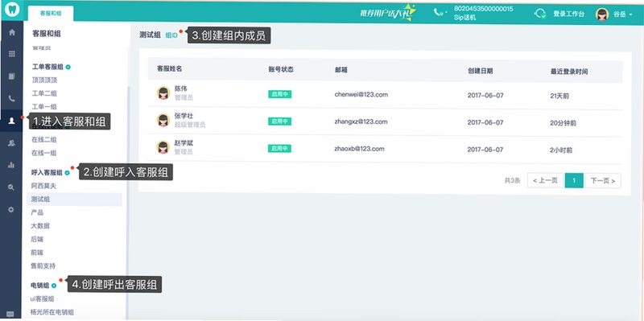
Task: Click email chenwei@123.com
Action: coord(361,94)
